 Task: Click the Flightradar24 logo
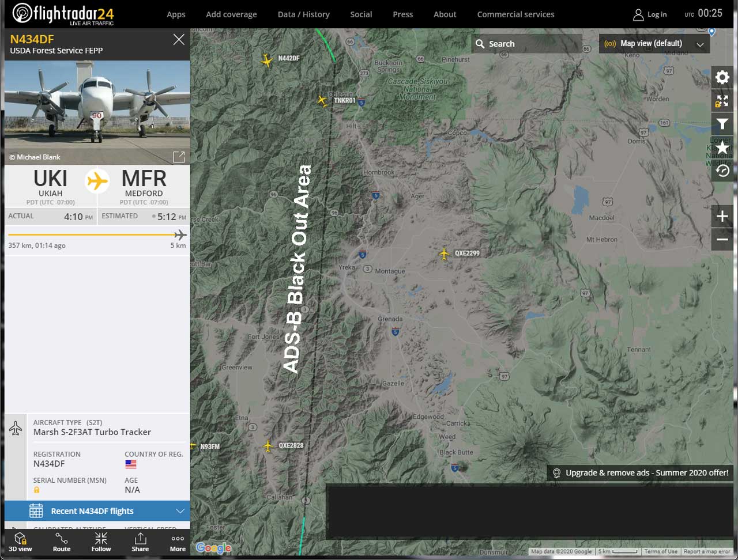[63, 14]
